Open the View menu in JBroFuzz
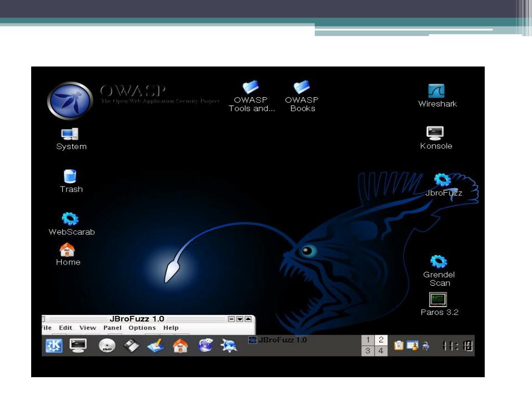The height and width of the screenshot is (399, 532). click(87, 328)
